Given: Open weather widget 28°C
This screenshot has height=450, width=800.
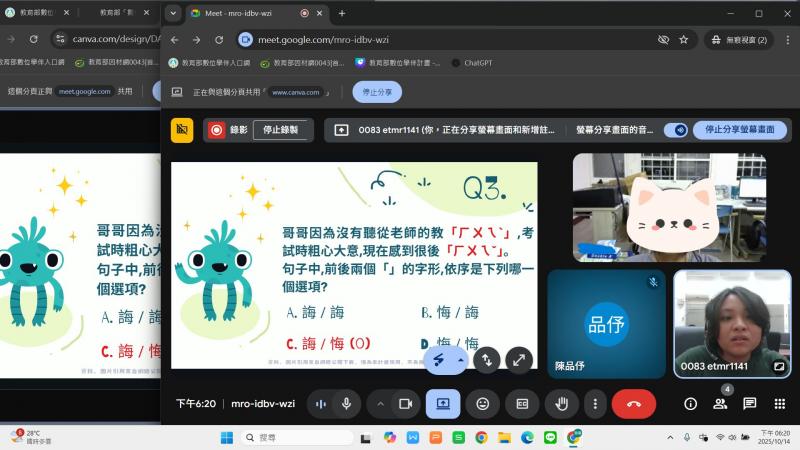Looking at the screenshot, I should click(x=31, y=437).
